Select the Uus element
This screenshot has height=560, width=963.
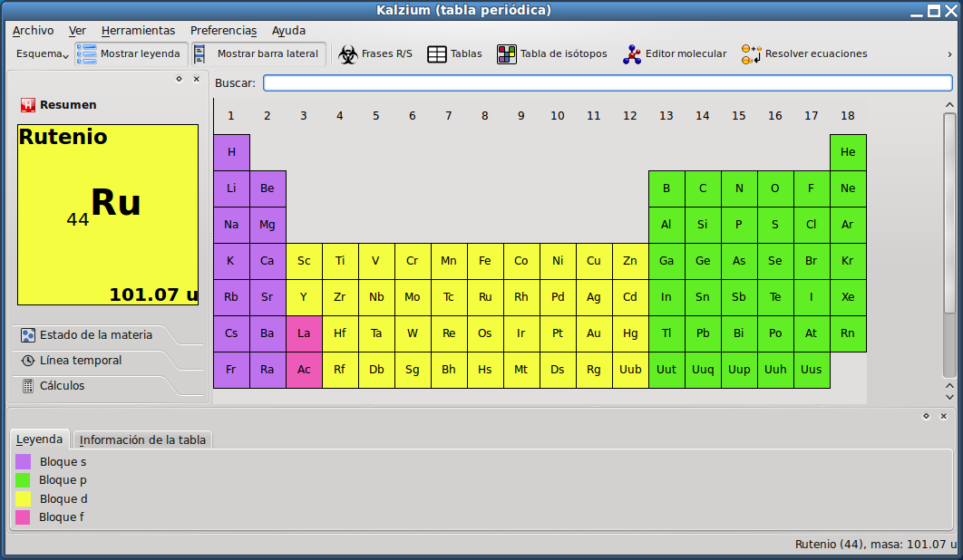tap(812, 370)
